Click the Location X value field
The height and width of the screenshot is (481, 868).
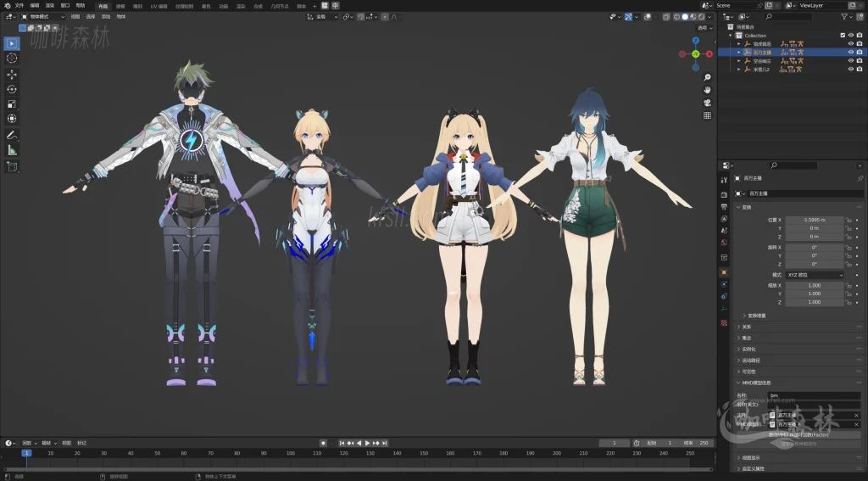(815, 220)
